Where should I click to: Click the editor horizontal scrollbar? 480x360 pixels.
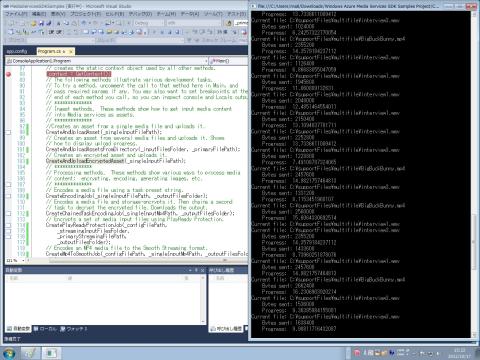tap(138, 260)
